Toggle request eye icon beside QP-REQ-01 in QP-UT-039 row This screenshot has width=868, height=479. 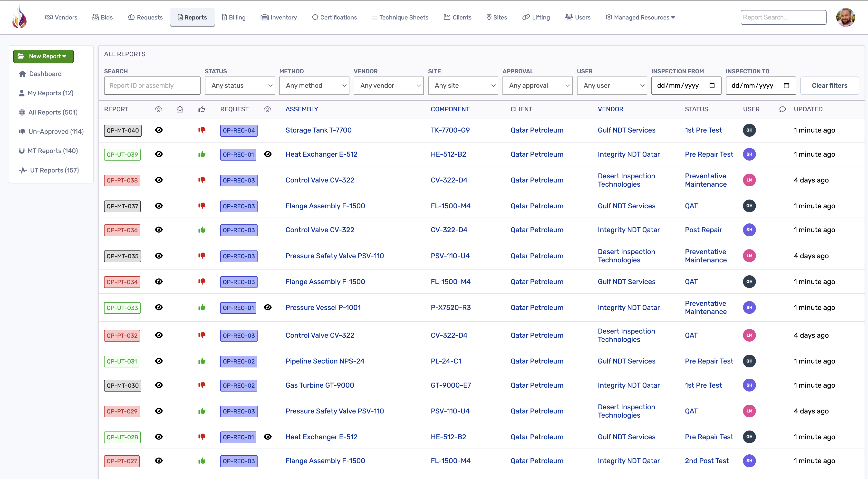[x=268, y=154]
